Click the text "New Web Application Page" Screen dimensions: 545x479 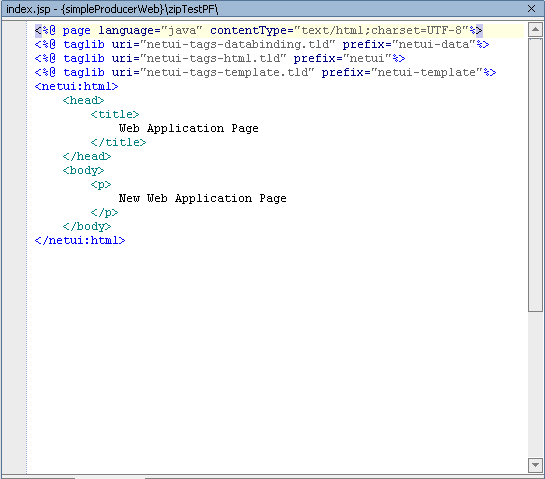tap(203, 198)
